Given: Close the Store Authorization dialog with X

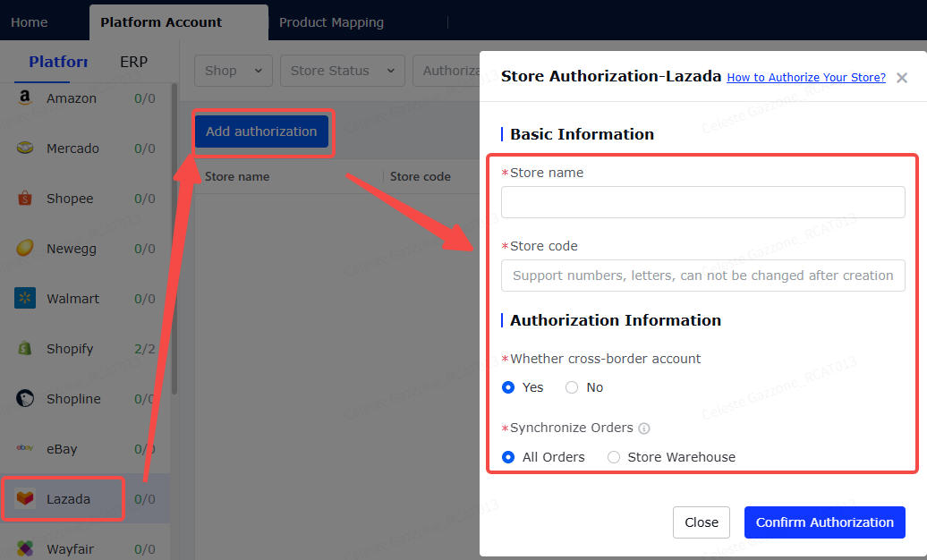Looking at the screenshot, I should click(x=902, y=78).
